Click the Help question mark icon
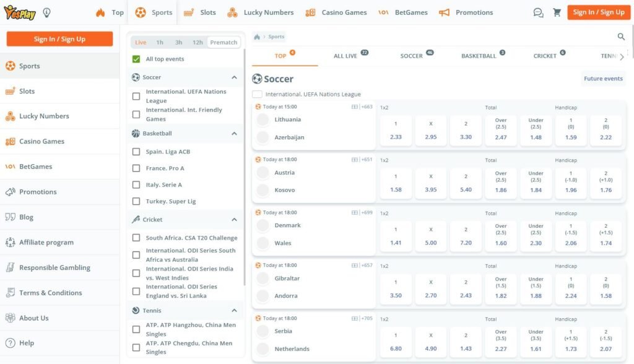The image size is (634, 364). pyautogui.click(x=11, y=343)
